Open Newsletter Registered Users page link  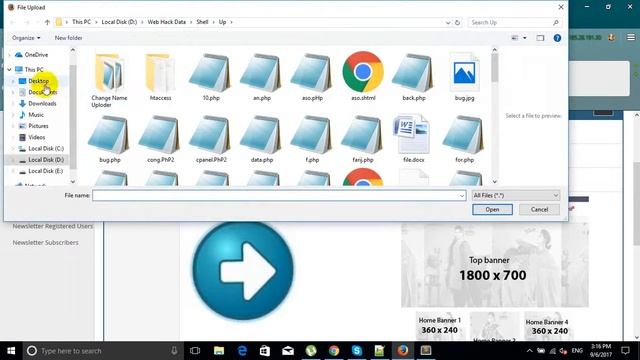click(53, 226)
